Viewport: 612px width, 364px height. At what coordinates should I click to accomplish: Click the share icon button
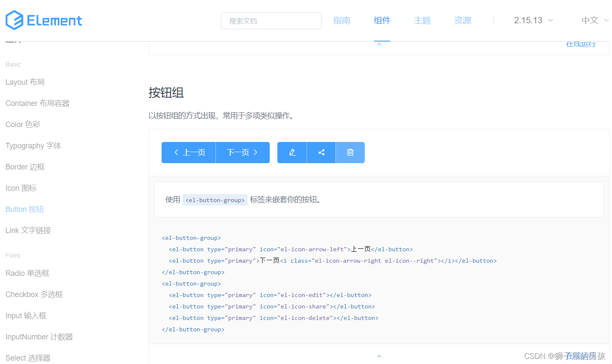point(321,153)
